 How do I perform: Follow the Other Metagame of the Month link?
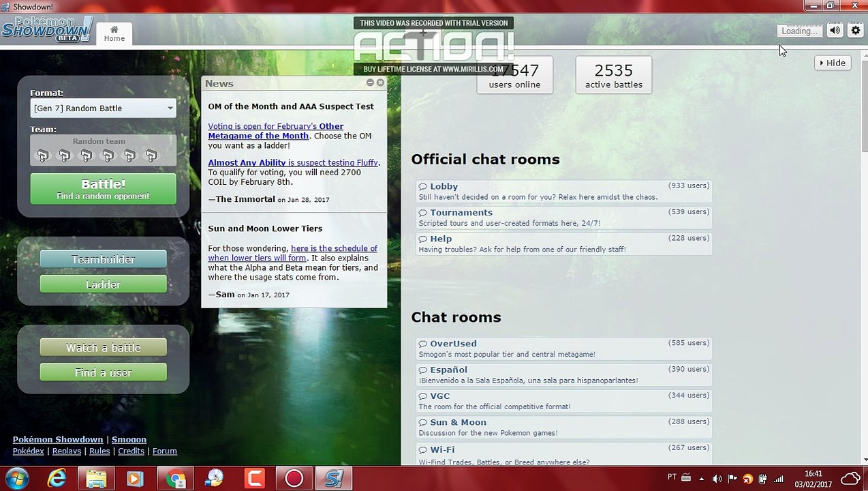[275, 131]
